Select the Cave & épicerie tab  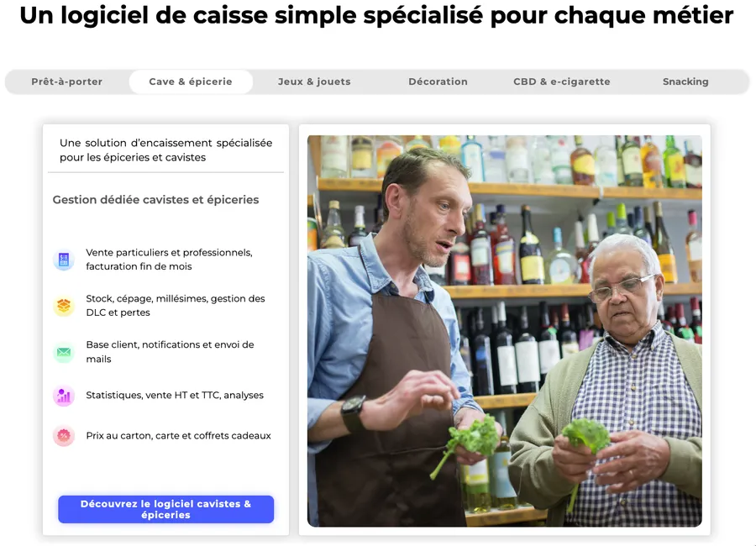[x=191, y=81]
